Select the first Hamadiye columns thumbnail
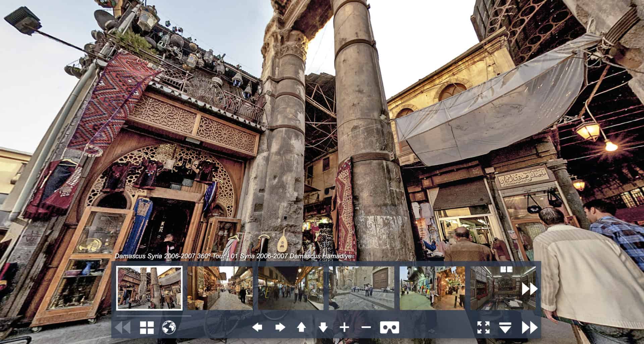The height and width of the screenshot is (344, 644). [x=149, y=288]
